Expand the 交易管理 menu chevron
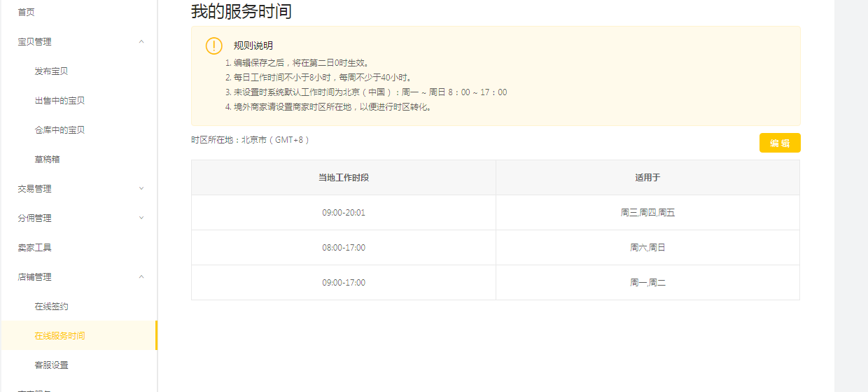The height and width of the screenshot is (392, 868). pyautogui.click(x=141, y=189)
